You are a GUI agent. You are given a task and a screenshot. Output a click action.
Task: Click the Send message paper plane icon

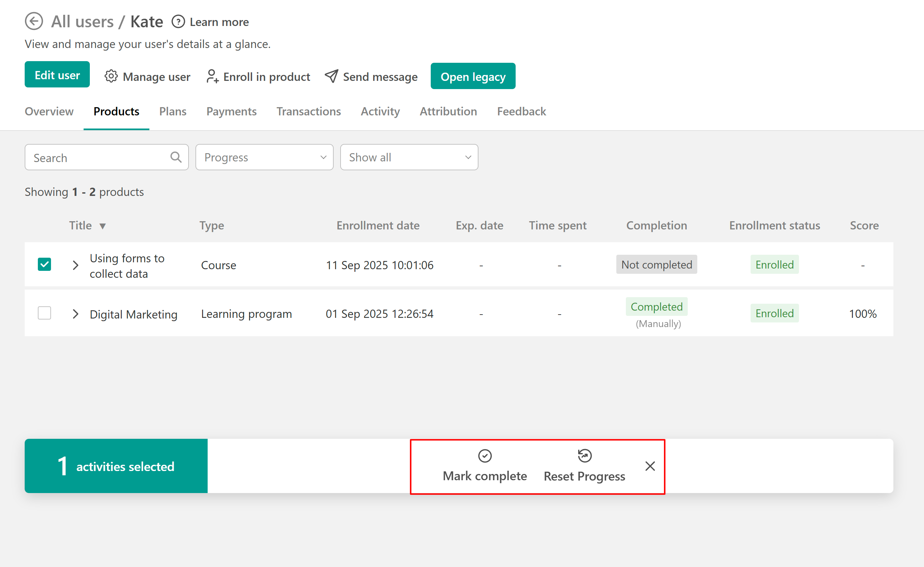(331, 77)
